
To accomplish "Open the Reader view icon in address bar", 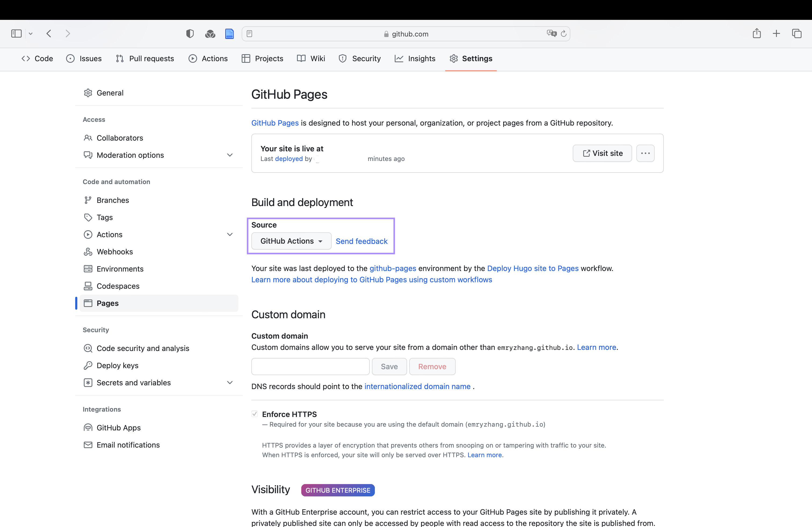I will click(x=249, y=33).
